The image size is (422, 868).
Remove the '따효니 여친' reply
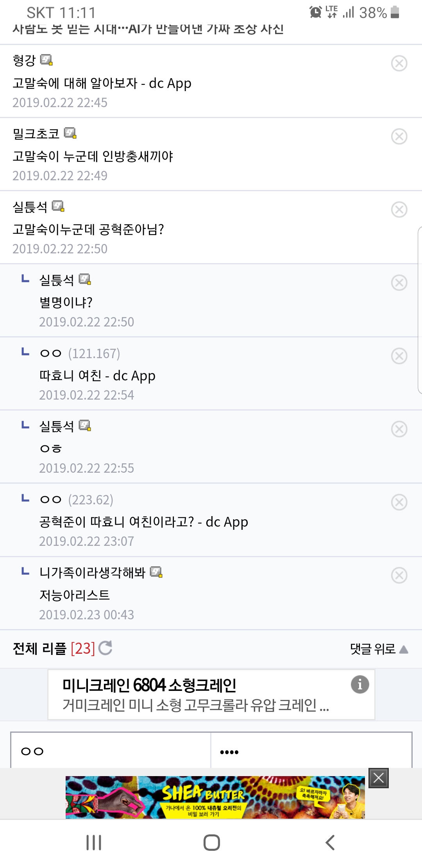coord(399,356)
